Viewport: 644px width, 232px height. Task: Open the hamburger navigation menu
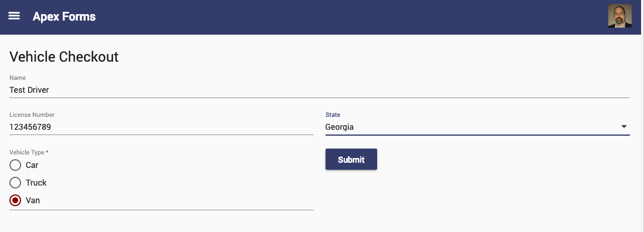point(14,16)
